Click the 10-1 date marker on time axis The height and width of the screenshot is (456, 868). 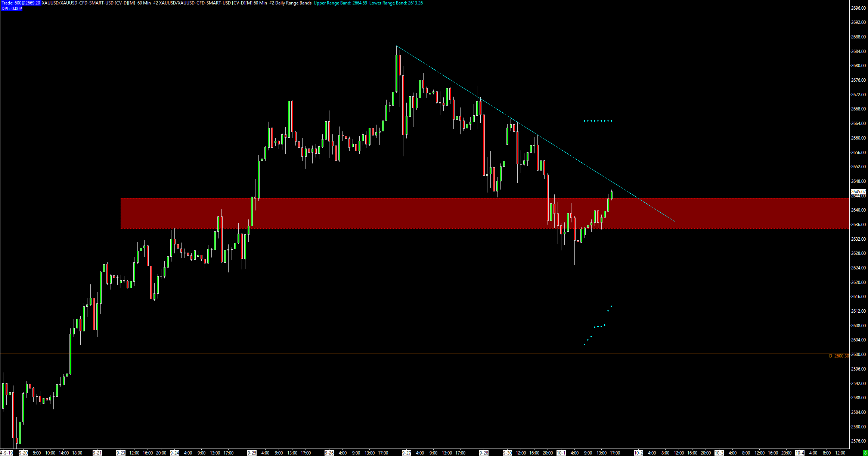tap(561, 453)
